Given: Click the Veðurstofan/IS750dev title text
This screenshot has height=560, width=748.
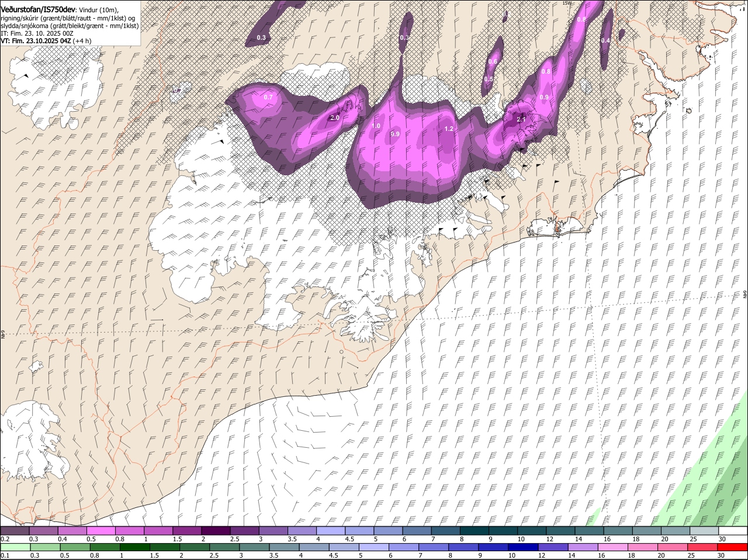Looking at the screenshot, I should 38,9.
